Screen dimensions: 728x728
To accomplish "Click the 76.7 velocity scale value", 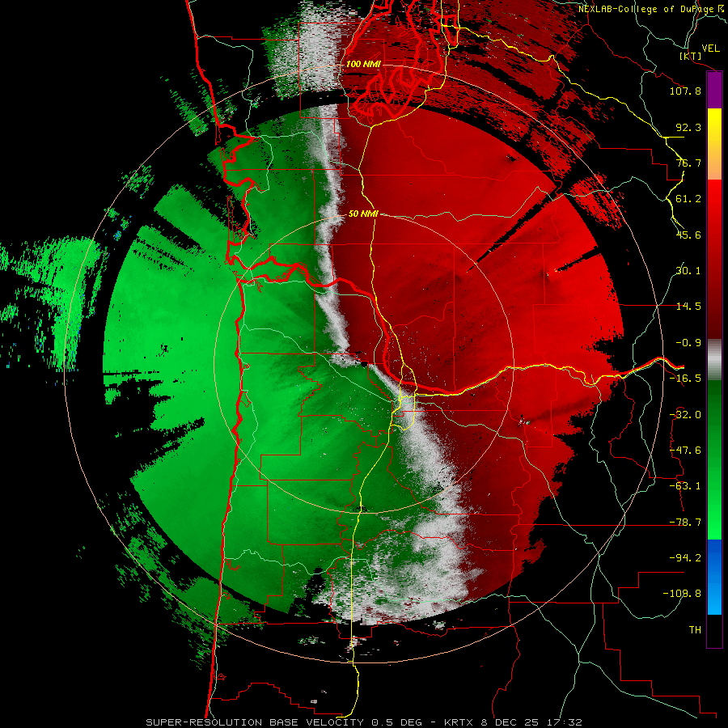I will (x=688, y=163).
